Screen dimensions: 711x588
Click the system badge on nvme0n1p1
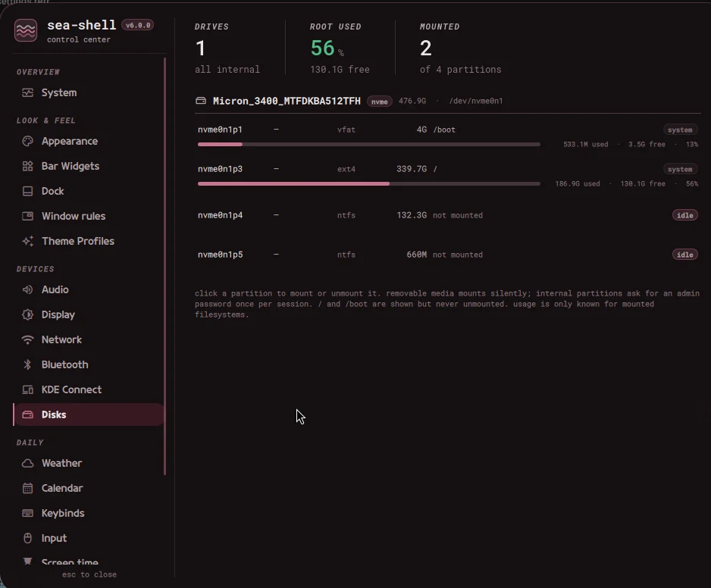pos(680,130)
